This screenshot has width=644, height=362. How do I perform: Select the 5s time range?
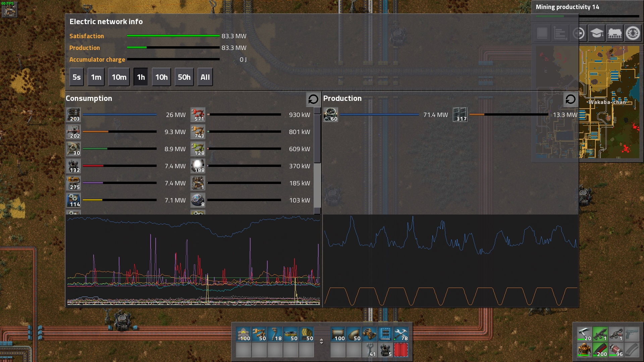(76, 77)
